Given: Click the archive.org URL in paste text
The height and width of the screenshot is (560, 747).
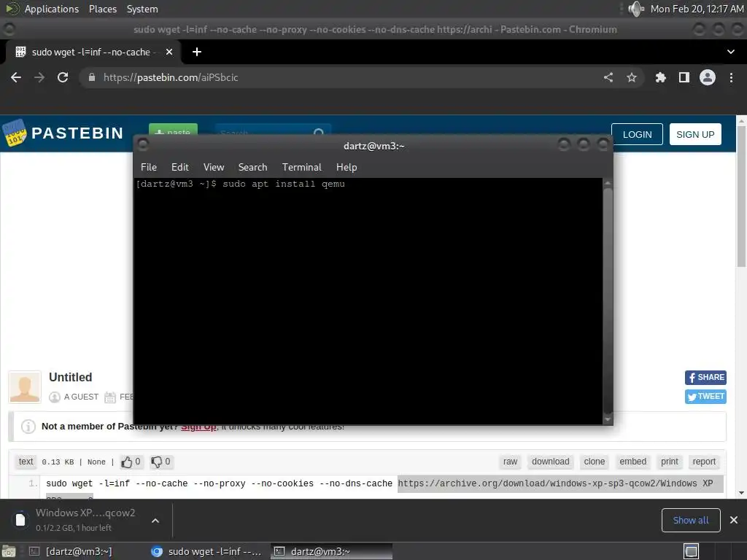Looking at the screenshot, I should coord(555,483).
